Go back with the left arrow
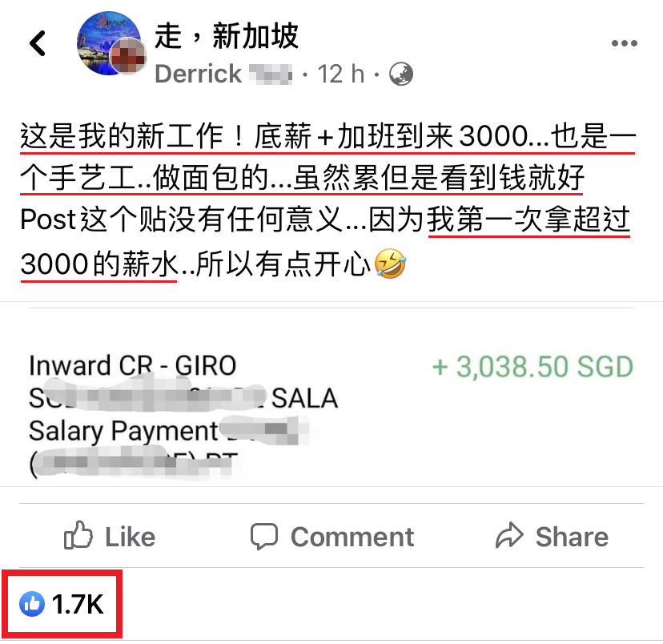Screen dimensions: 663x644 tap(38, 43)
